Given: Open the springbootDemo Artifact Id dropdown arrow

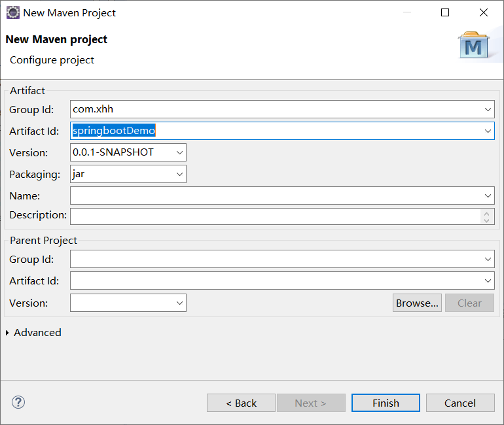Looking at the screenshot, I should tap(488, 131).
